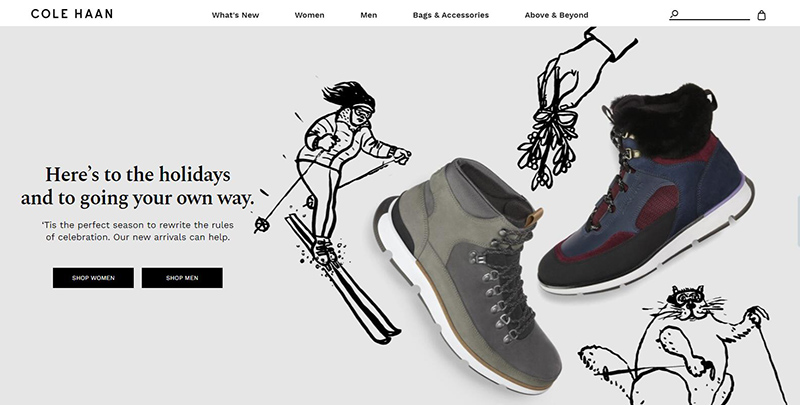This screenshot has height=405, width=800.
Task: Select the navy fur-lined boot image
Action: (x=646, y=191)
